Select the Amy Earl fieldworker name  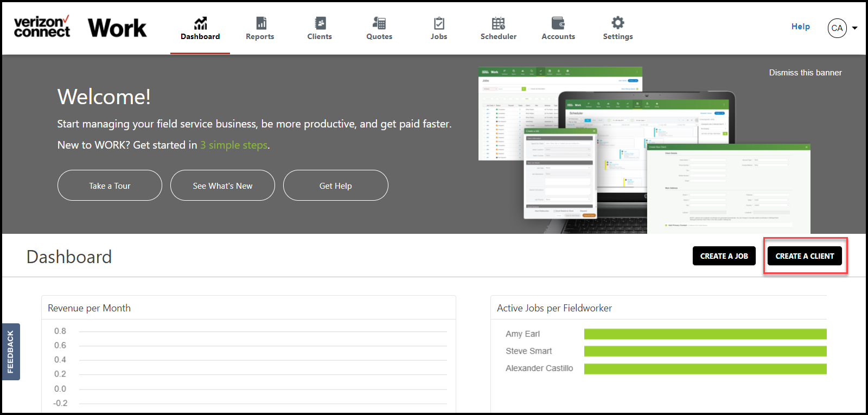click(522, 334)
